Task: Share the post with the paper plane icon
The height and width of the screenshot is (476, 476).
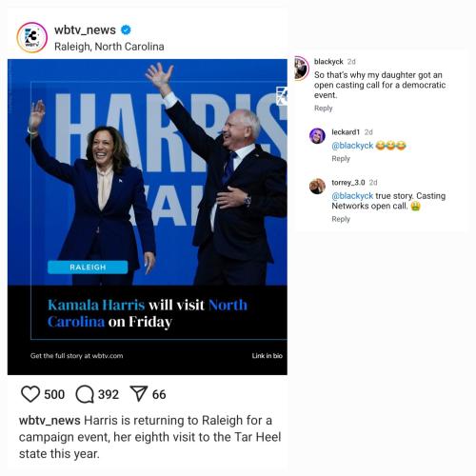Action: [x=139, y=394]
